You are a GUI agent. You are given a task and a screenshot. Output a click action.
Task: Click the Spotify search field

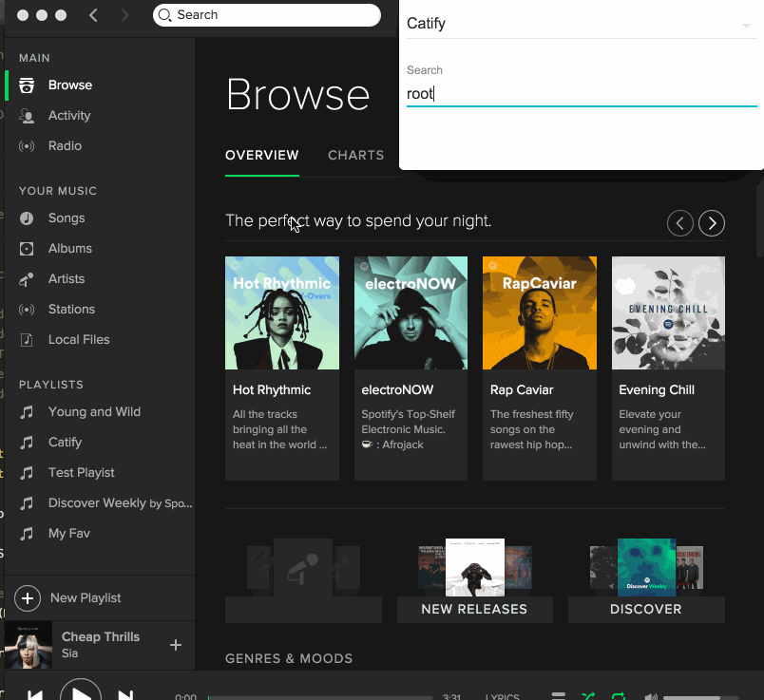[x=266, y=15]
